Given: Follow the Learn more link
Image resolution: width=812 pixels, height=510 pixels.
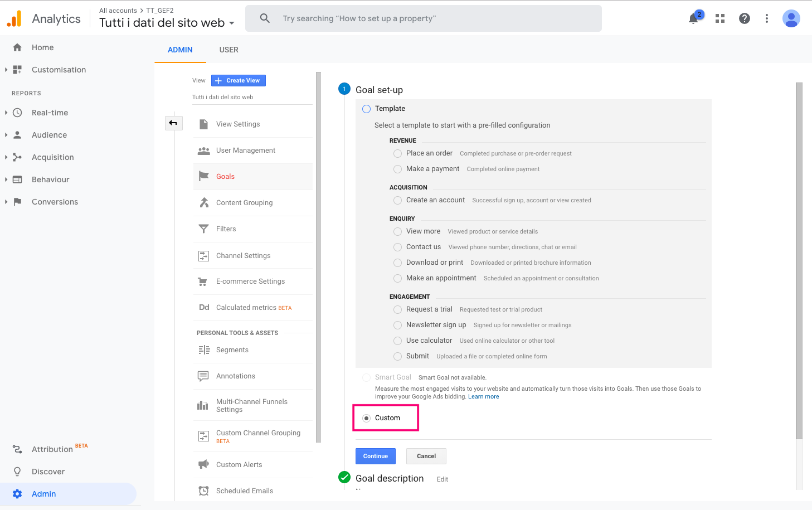Looking at the screenshot, I should [x=484, y=397].
